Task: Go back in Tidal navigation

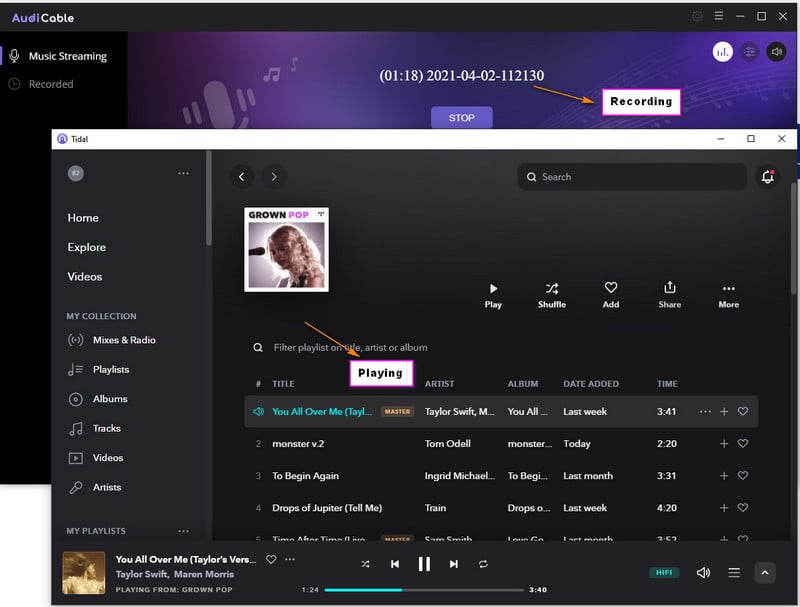Action: point(241,176)
